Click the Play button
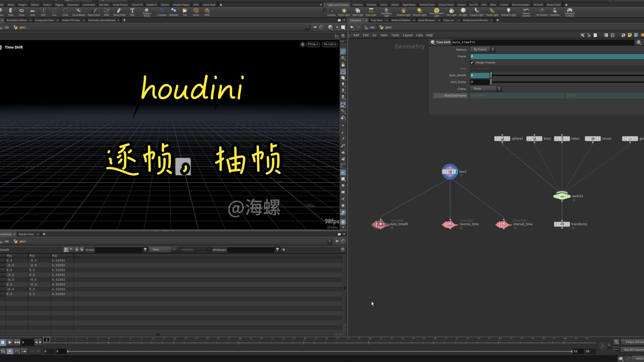The height and width of the screenshot is (362, 644). [10, 342]
